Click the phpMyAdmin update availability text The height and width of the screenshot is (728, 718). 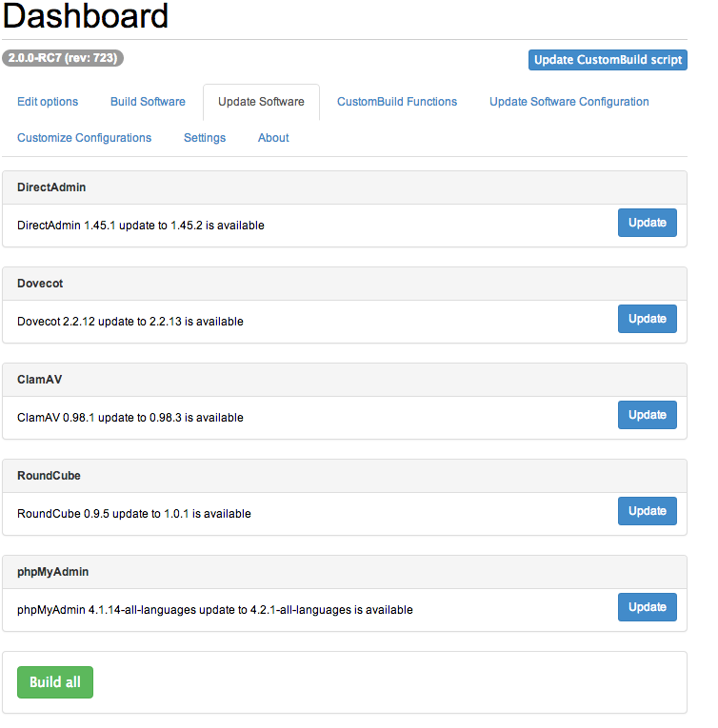tap(215, 610)
